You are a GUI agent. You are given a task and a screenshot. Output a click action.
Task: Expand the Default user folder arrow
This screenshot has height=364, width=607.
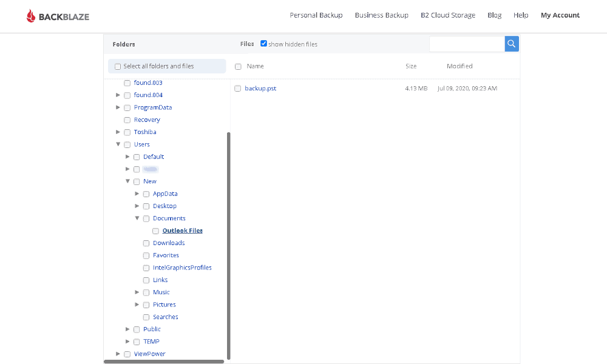(127, 157)
